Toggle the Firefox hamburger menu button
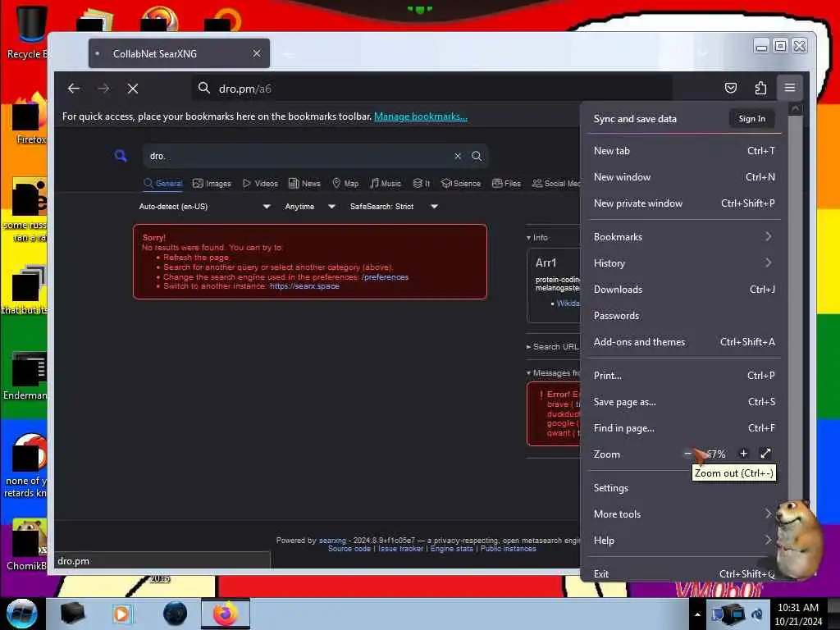The width and height of the screenshot is (840, 630). (x=790, y=88)
